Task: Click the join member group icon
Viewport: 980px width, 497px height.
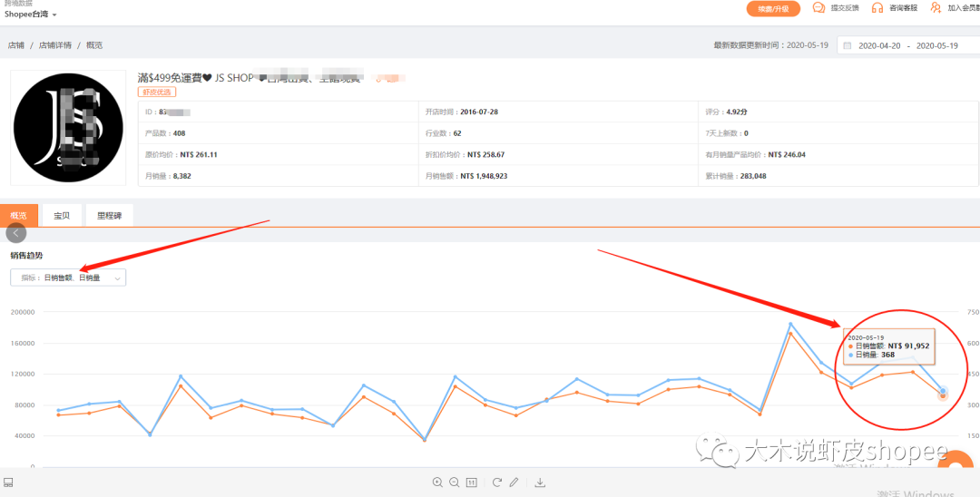Action: point(936,7)
